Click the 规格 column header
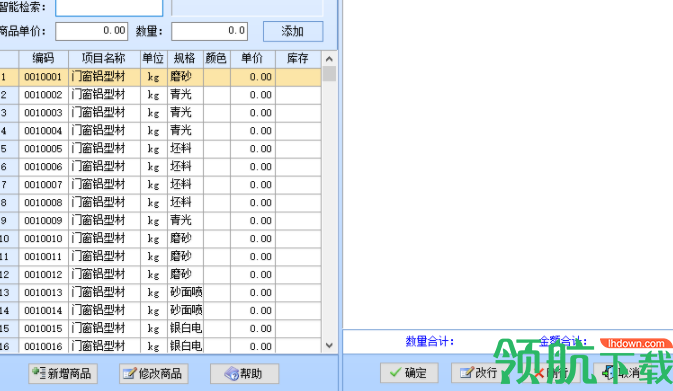 (185, 58)
